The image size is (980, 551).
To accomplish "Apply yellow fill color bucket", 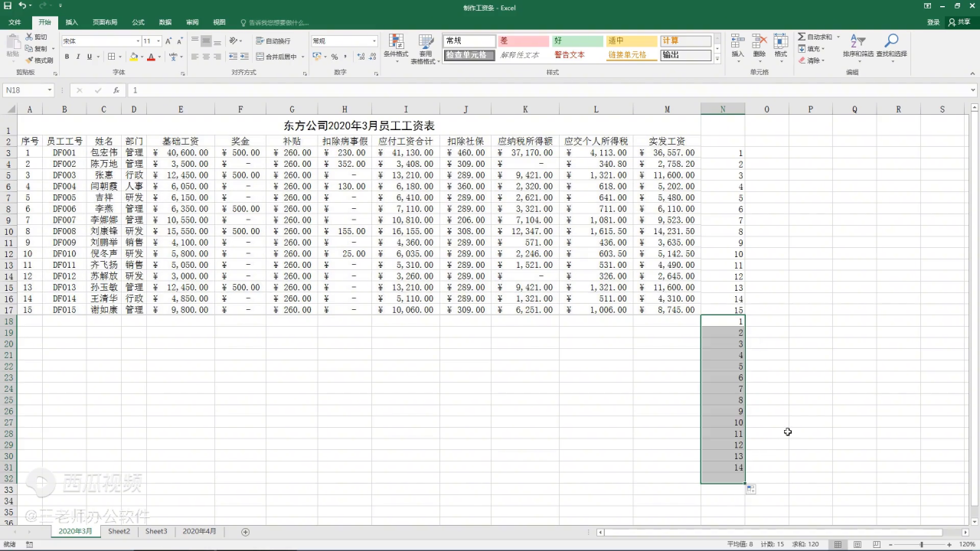I will tap(134, 57).
